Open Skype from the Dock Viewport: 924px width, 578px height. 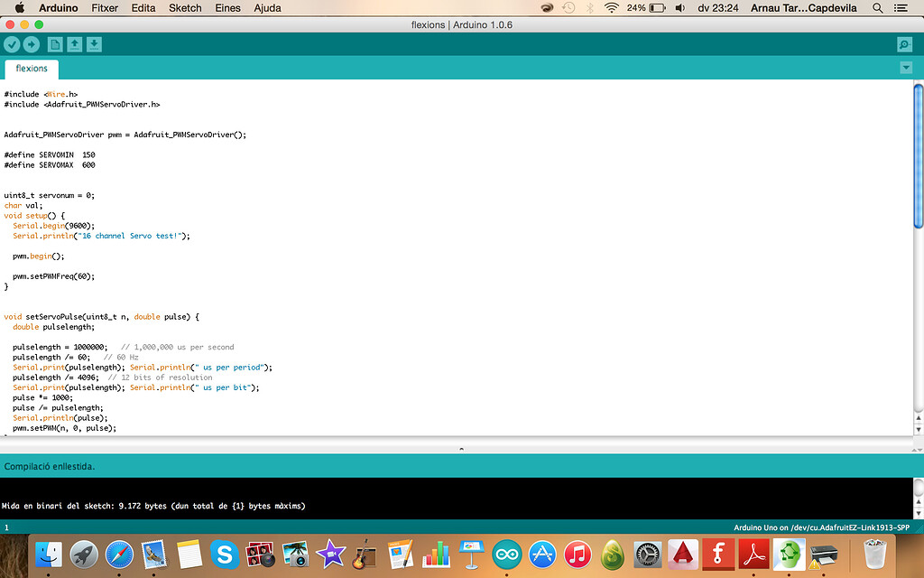click(223, 553)
